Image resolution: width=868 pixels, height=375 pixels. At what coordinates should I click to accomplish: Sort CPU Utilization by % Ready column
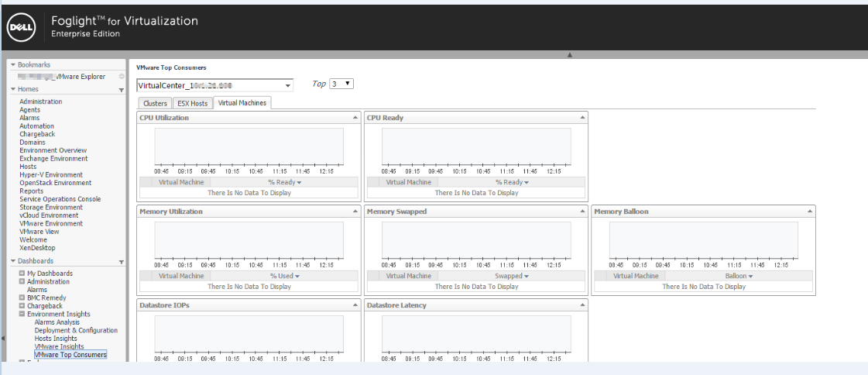point(284,182)
